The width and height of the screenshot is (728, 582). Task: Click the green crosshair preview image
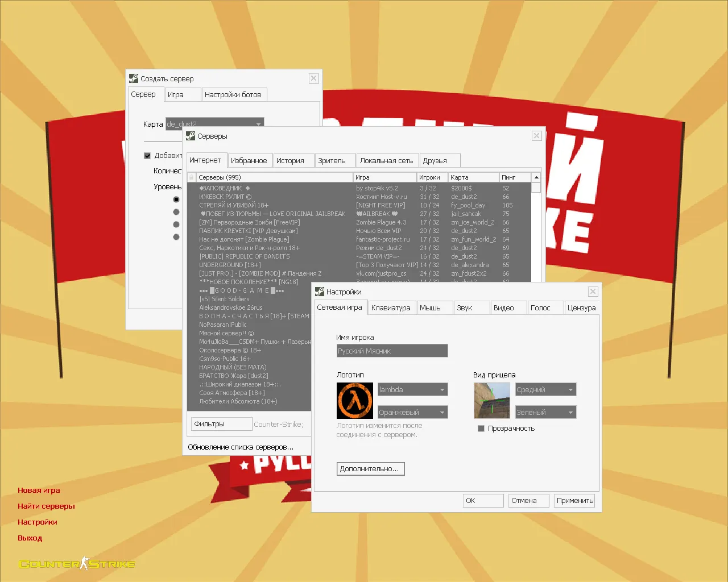point(491,401)
